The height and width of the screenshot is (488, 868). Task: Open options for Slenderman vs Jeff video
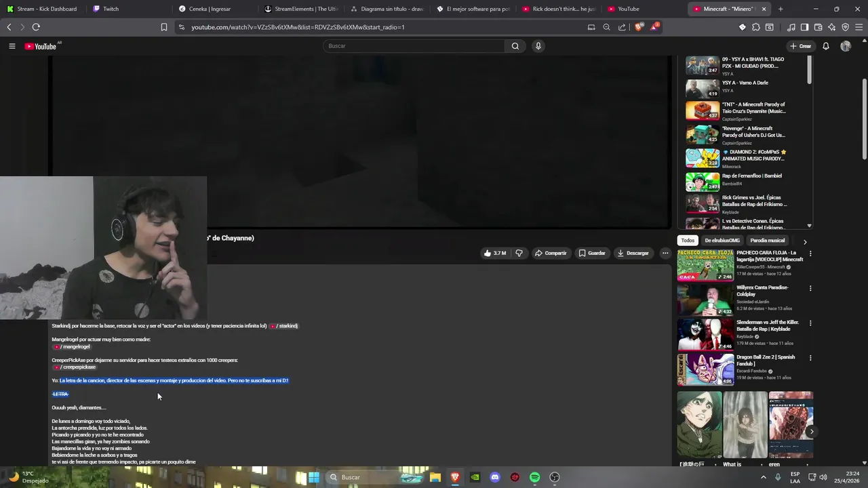[810, 323]
